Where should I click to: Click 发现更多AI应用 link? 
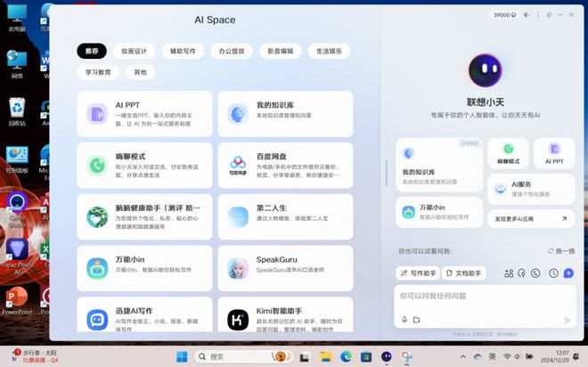coord(531,219)
